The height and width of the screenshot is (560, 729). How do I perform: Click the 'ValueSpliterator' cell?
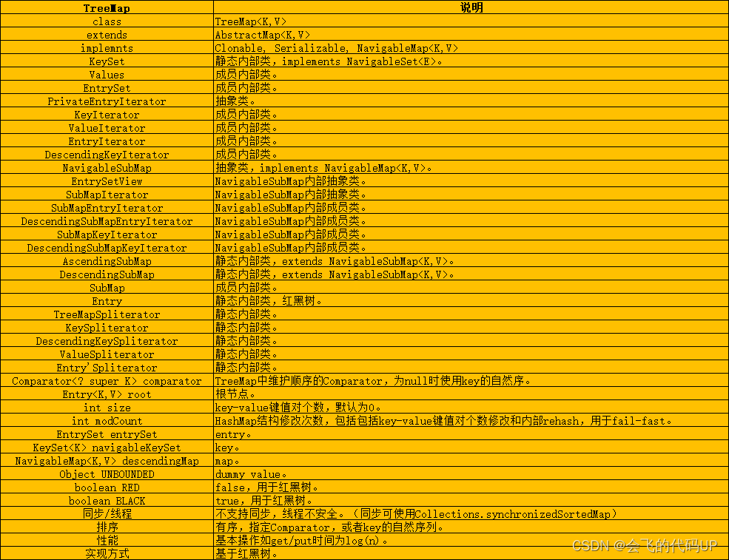click(x=107, y=354)
